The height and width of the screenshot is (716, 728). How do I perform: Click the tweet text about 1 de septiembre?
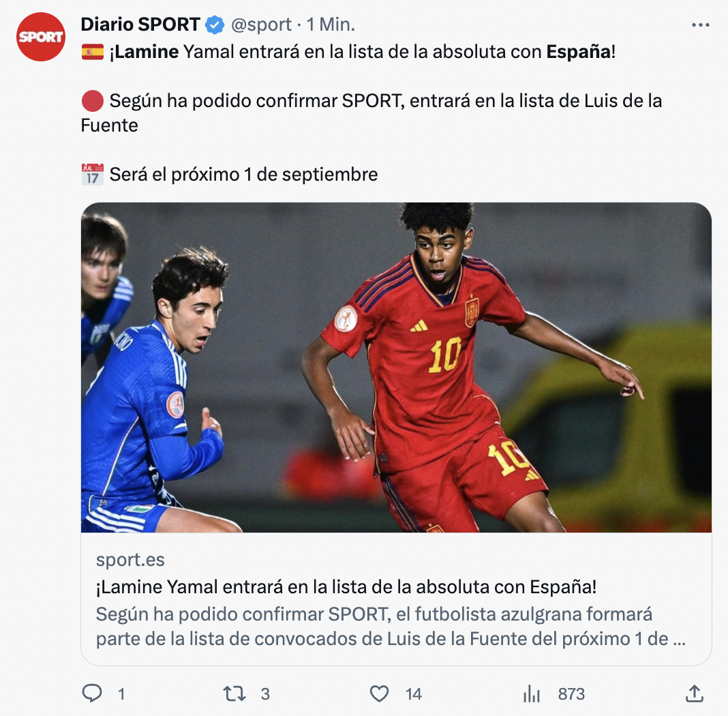(243, 175)
